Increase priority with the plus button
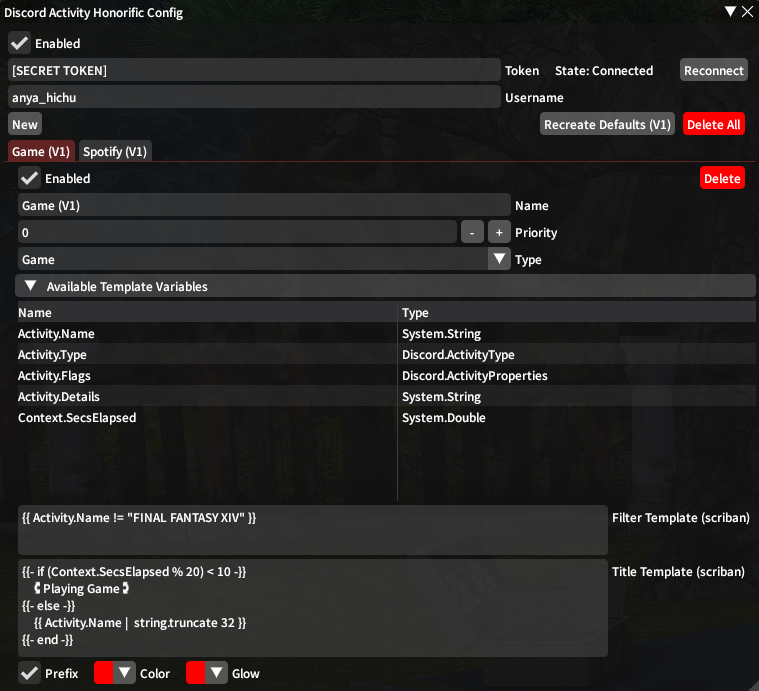 [499, 232]
